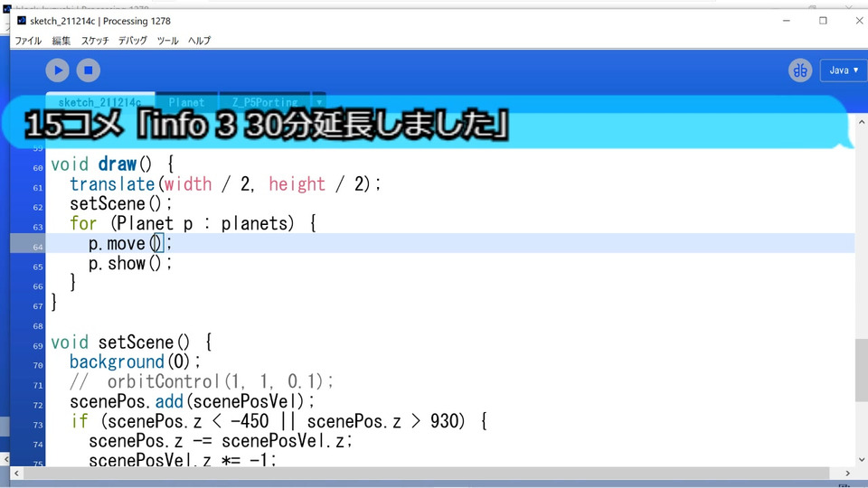The width and height of the screenshot is (868, 488).
Task: Toggle the debugger butterfly icon
Action: [800, 70]
